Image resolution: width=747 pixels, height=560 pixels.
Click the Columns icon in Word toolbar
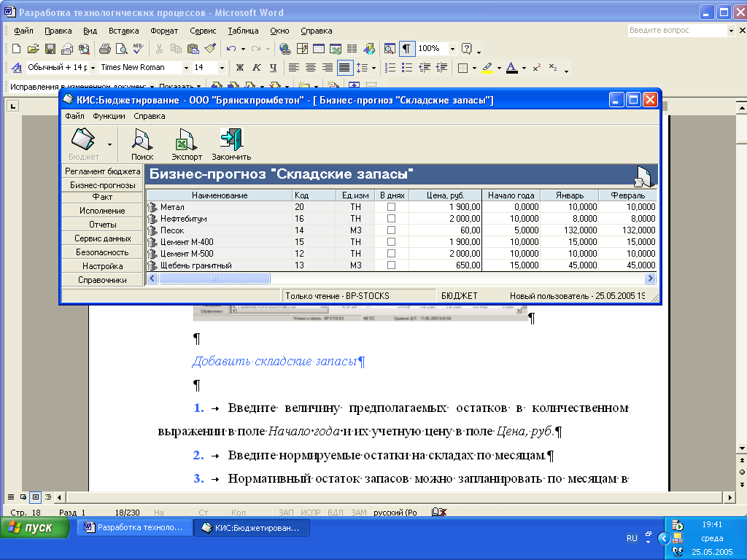(x=352, y=49)
